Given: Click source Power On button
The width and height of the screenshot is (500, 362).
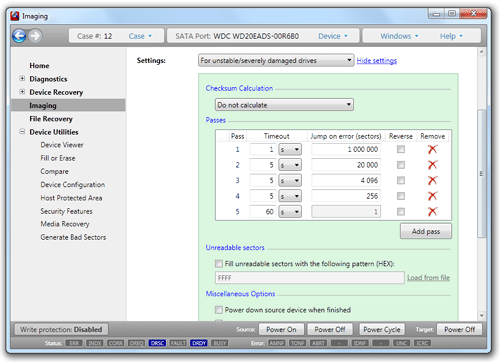Looking at the screenshot, I should click(281, 329).
